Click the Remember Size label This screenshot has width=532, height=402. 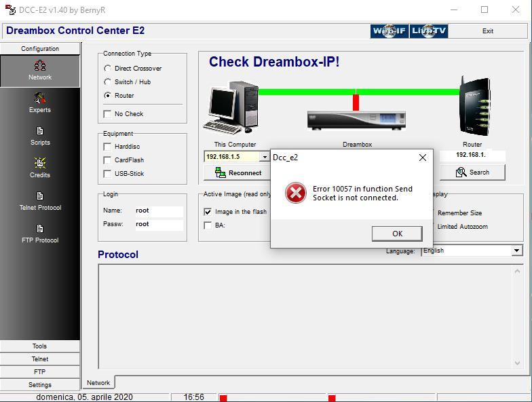pos(459,213)
